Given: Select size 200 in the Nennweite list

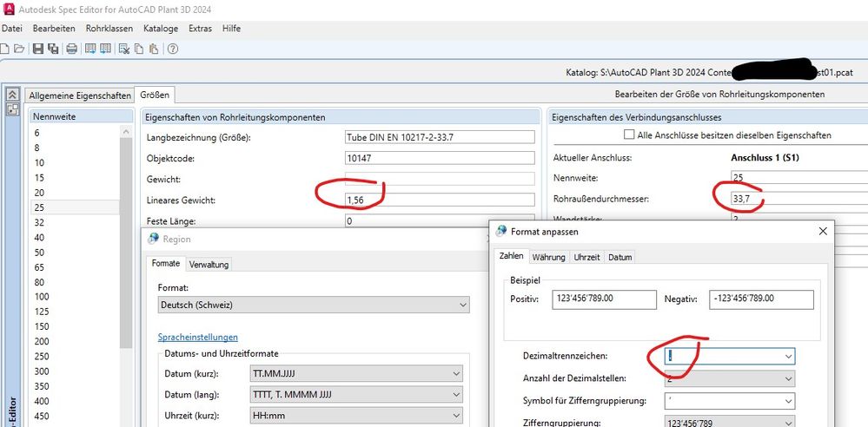Looking at the screenshot, I should point(74,341).
